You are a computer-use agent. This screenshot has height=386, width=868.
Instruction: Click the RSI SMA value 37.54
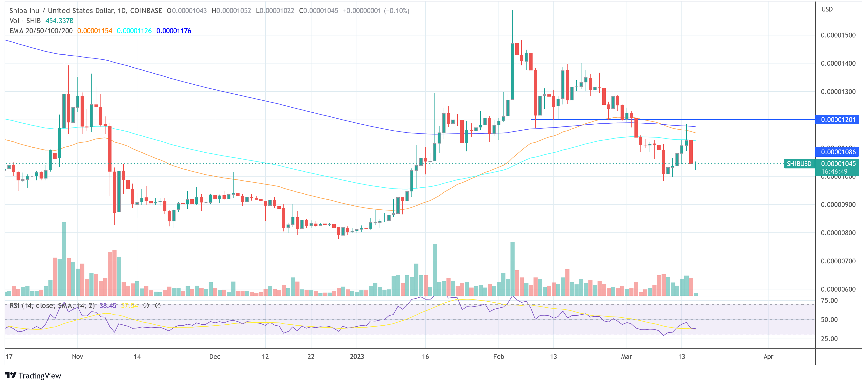(x=130, y=305)
